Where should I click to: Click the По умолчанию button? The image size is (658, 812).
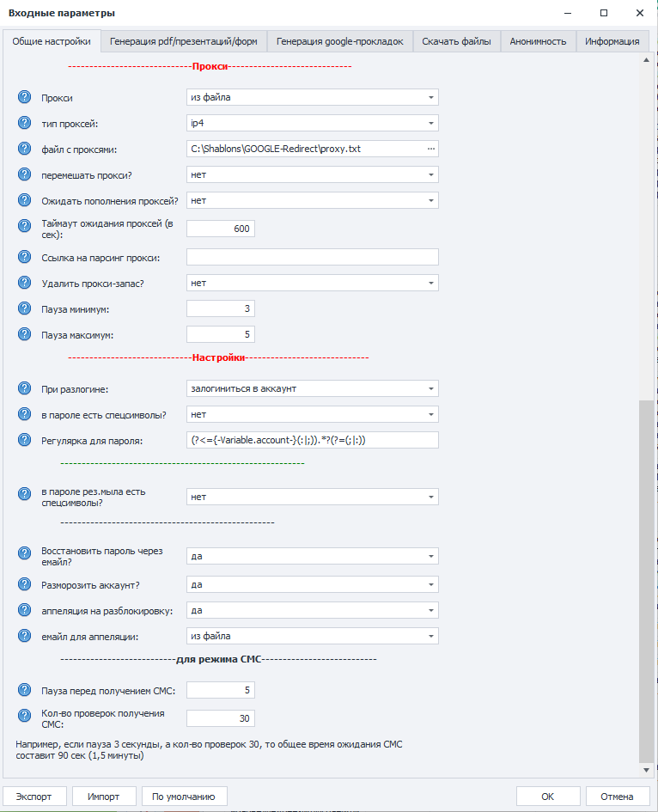pyautogui.click(x=184, y=797)
